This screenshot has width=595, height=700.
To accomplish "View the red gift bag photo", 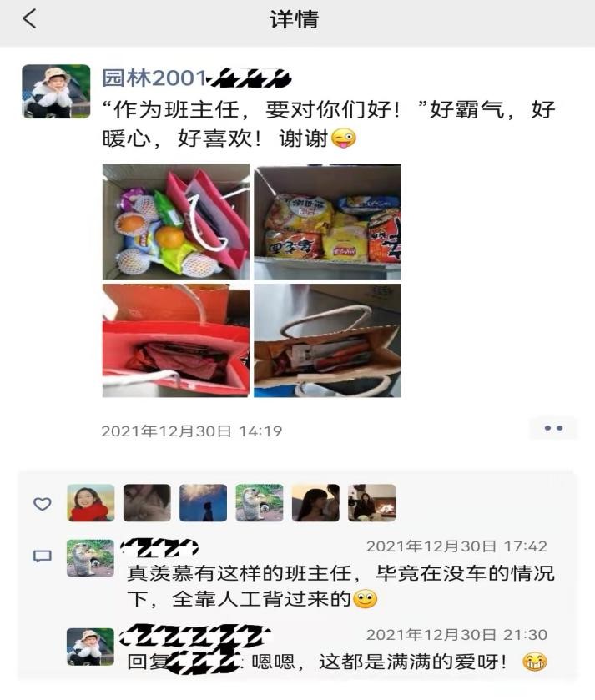I will [x=176, y=340].
